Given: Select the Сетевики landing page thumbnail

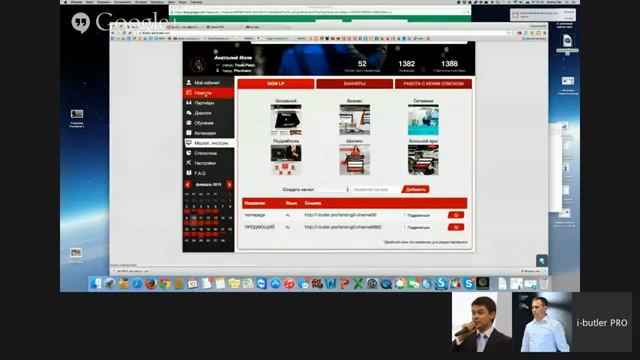Looking at the screenshot, I should [x=423, y=120].
